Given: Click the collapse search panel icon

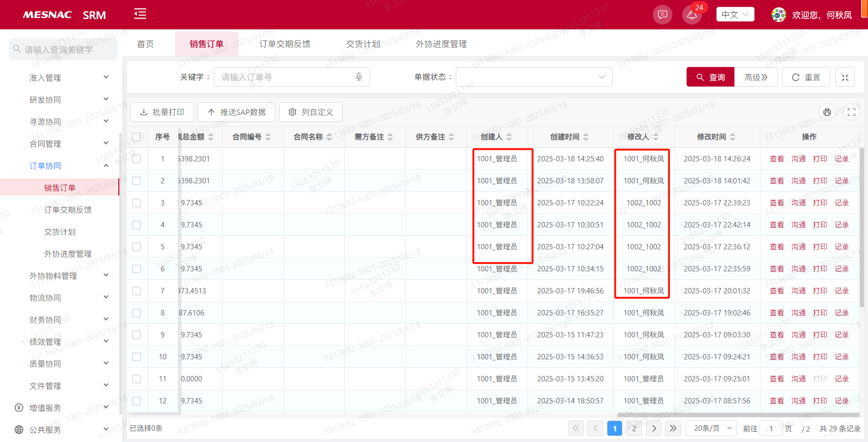Looking at the screenshot, I should [845, 77].
